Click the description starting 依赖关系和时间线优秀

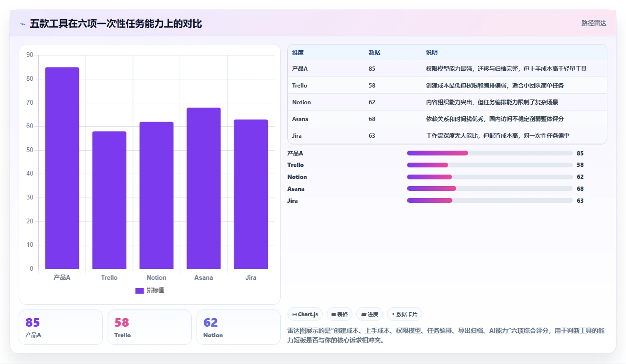click(x=495, y=119)
